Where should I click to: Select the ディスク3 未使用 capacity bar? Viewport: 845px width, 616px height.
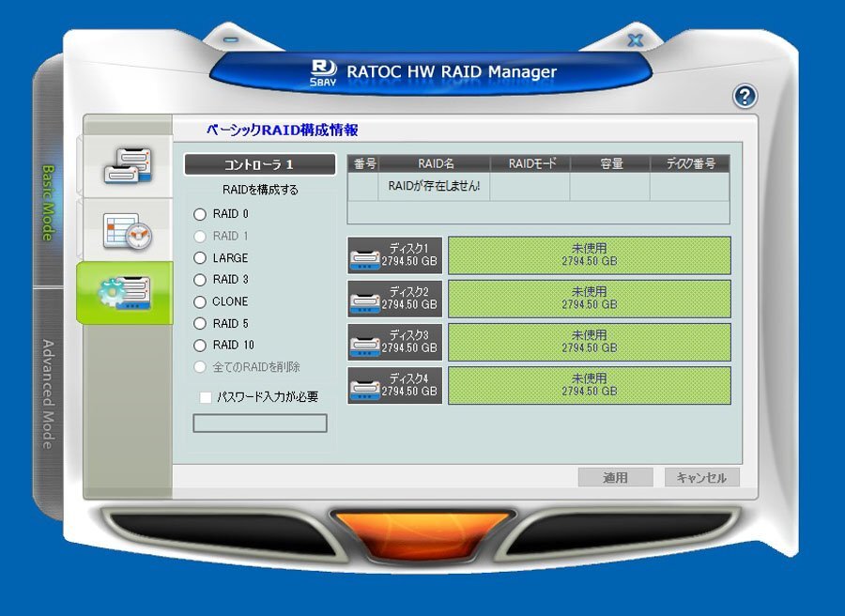point(590,342)
